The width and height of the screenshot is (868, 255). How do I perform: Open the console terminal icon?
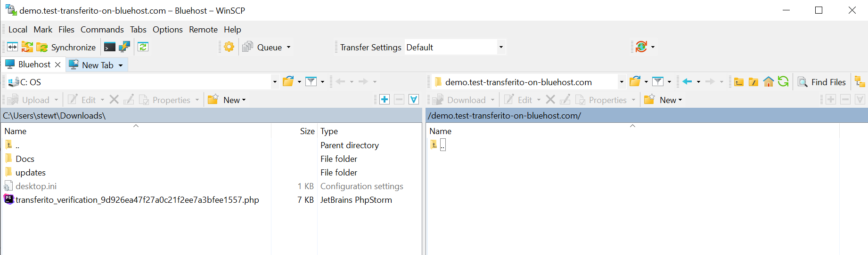click(x=110, y=47)
